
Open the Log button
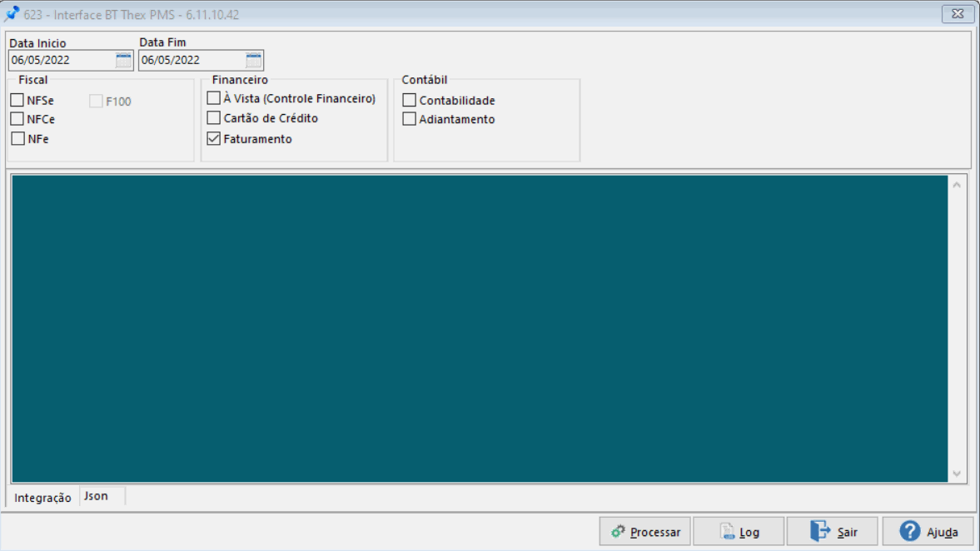coord(739,532)
